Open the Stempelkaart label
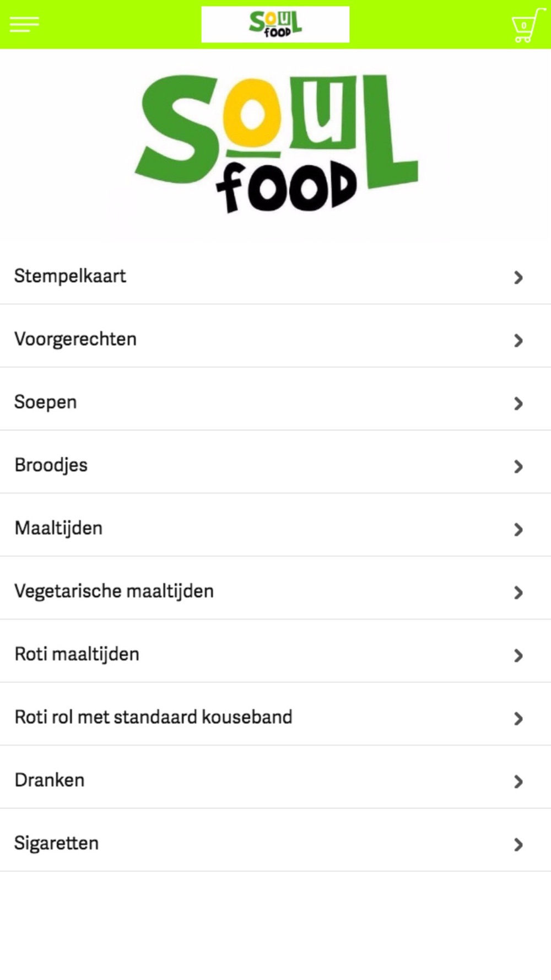The width and height of the screenshot is (551, 980). 70,276
